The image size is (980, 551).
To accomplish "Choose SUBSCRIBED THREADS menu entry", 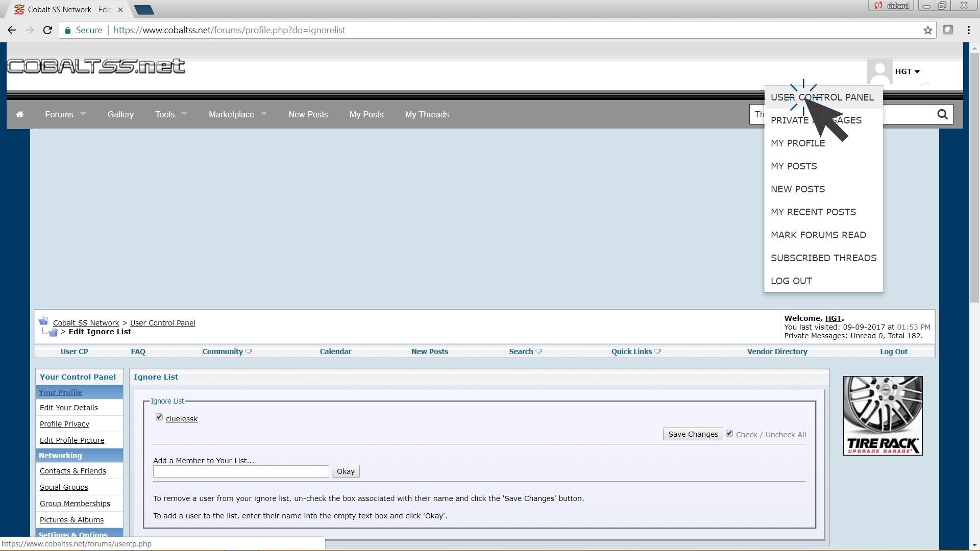I will 823,258.
